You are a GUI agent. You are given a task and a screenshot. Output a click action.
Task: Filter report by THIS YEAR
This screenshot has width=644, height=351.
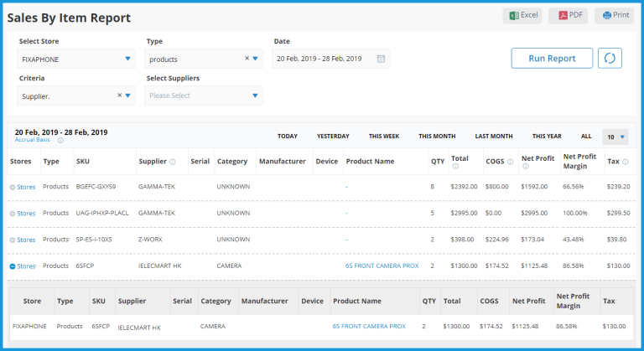(x=547, y=137)
